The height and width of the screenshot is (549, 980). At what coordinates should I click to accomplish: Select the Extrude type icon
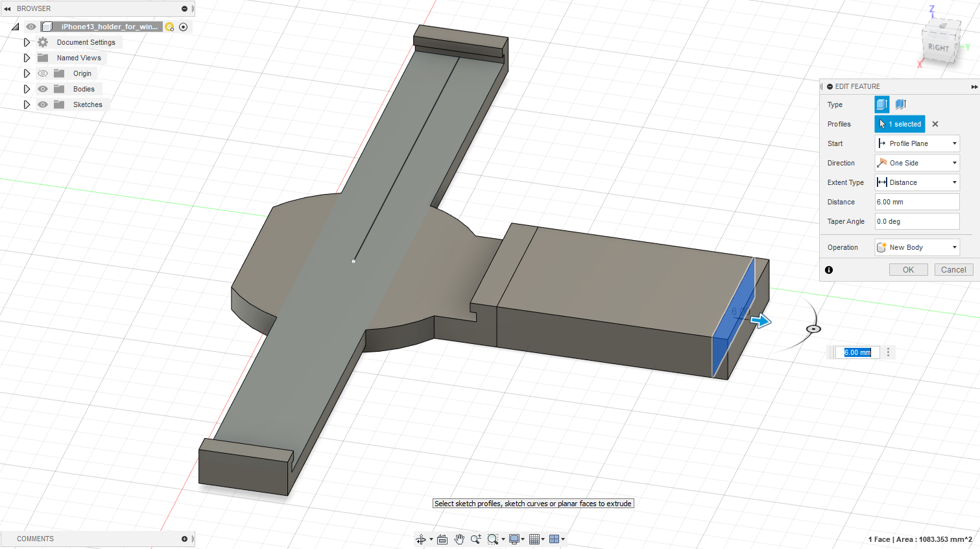882,104
